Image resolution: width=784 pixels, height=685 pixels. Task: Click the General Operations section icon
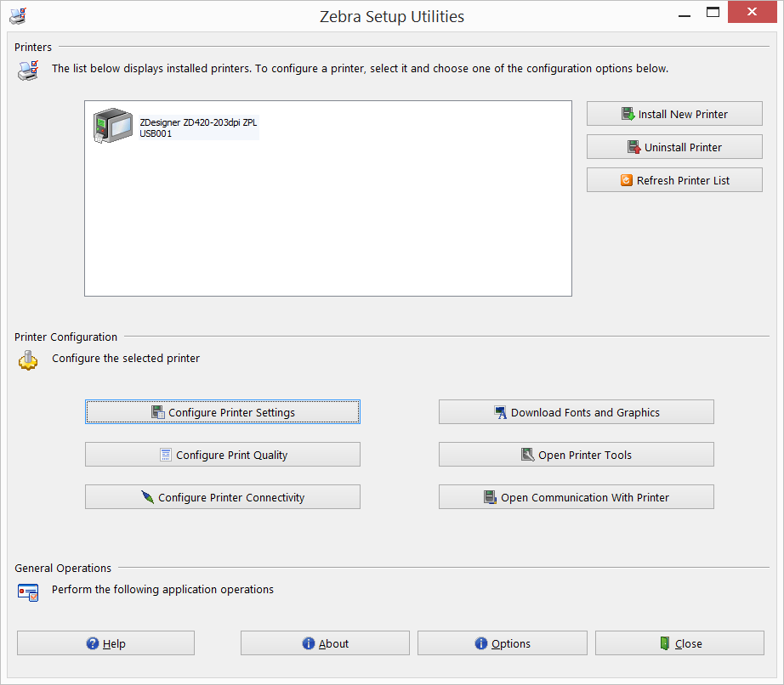(28, 592)
